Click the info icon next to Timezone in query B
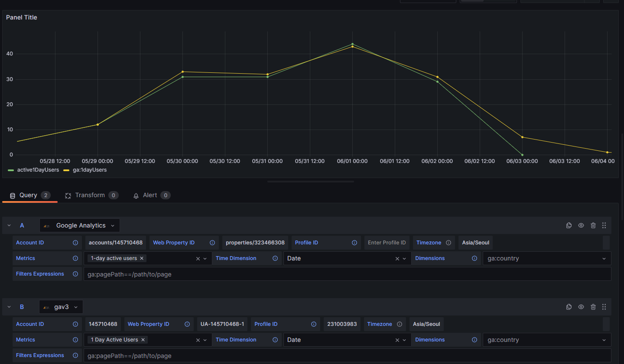 400,324
